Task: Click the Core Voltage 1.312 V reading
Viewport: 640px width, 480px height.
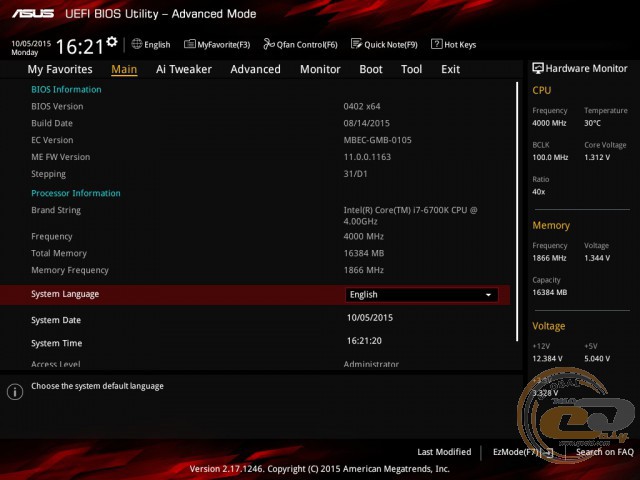Action: [x=597, y=157]
